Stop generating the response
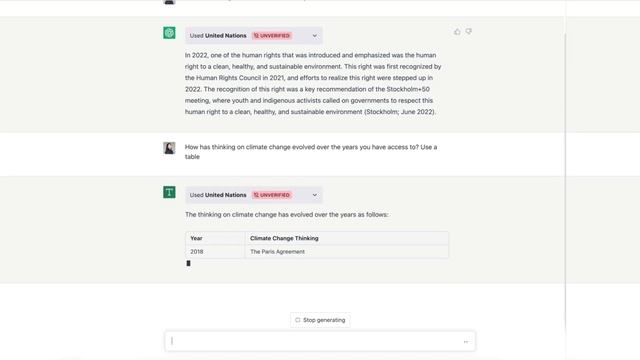640x360 pixels. [320, 320]
